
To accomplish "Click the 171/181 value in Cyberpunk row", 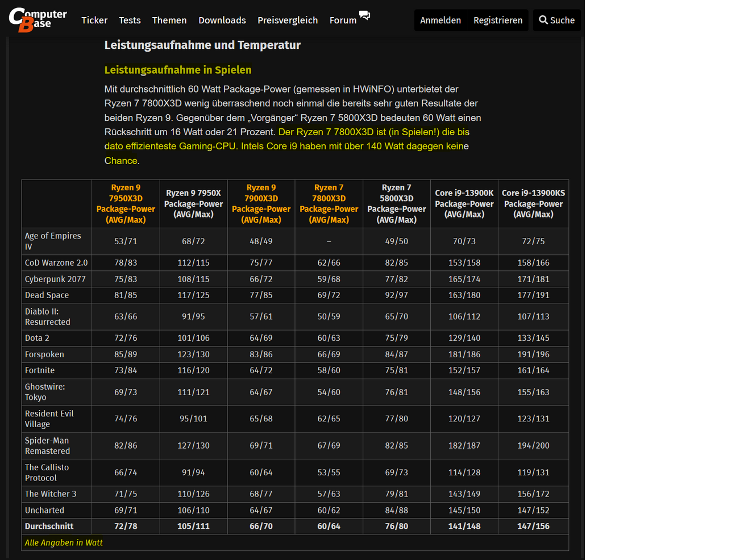I will (533, 279).
